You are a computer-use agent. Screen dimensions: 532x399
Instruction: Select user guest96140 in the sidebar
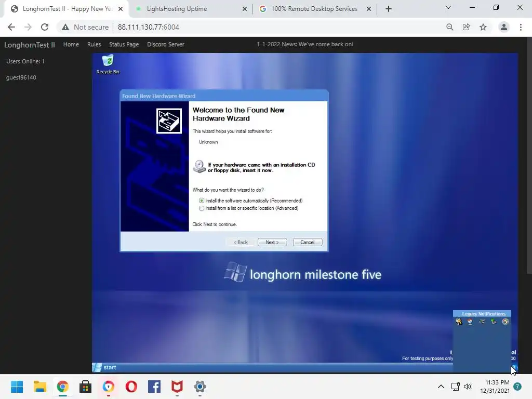21,77
